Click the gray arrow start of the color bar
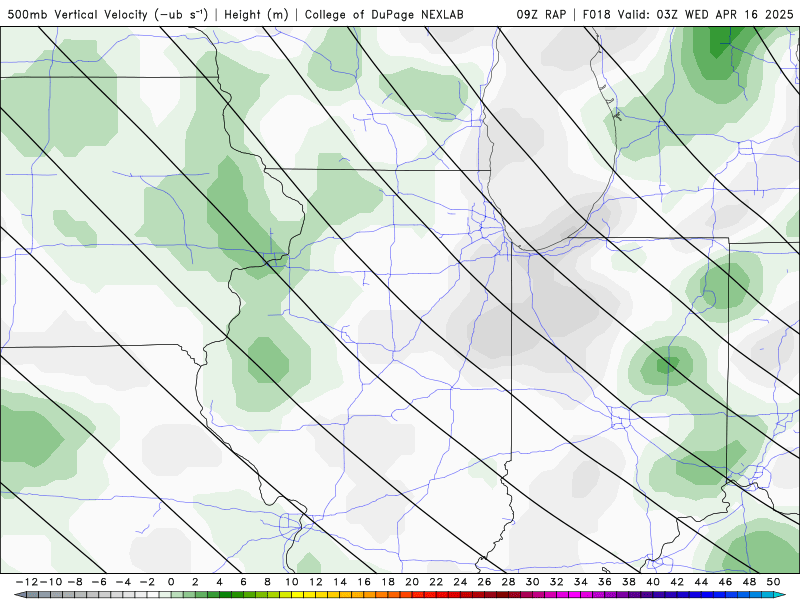800x600 pixels. tap(19, 595)
